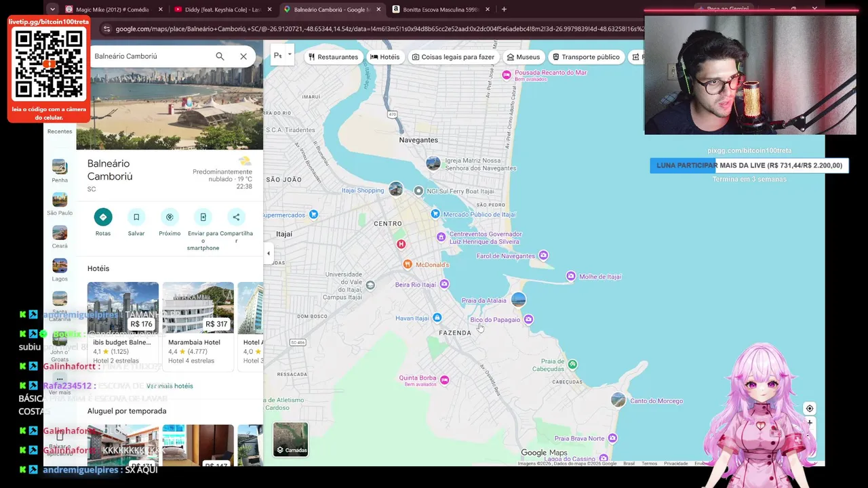Image resolution: width=868 pixels, height=488 pixels.
Task: Click the Centreventos Governador marker
Action: 441,237
